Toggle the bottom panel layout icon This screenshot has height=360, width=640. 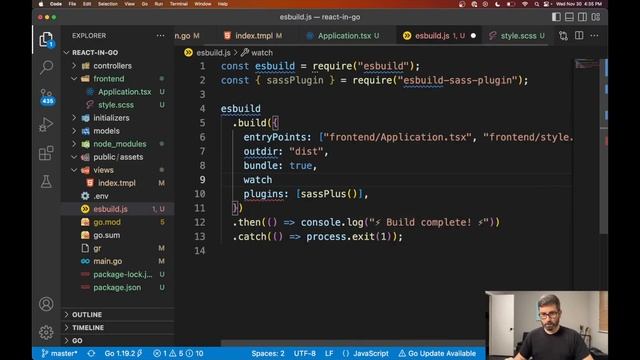tap(569, 17)
